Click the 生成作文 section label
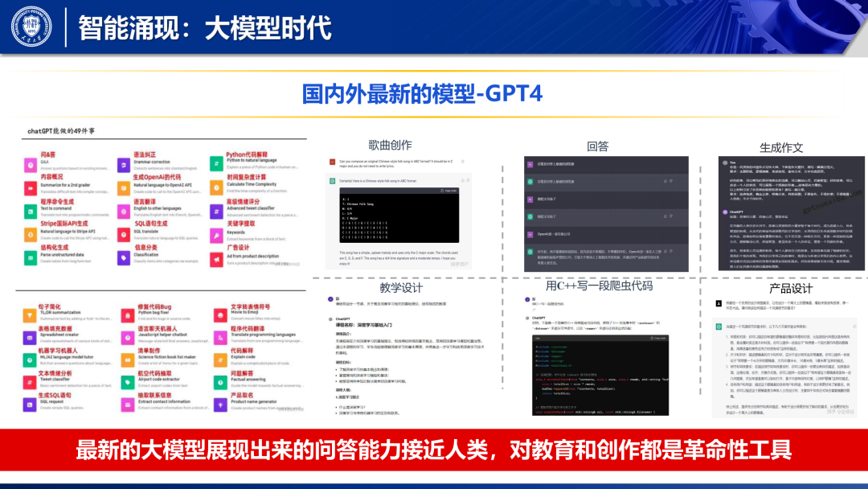The width and height of the screenshot is (868, 489). click(x=781, y=148)
